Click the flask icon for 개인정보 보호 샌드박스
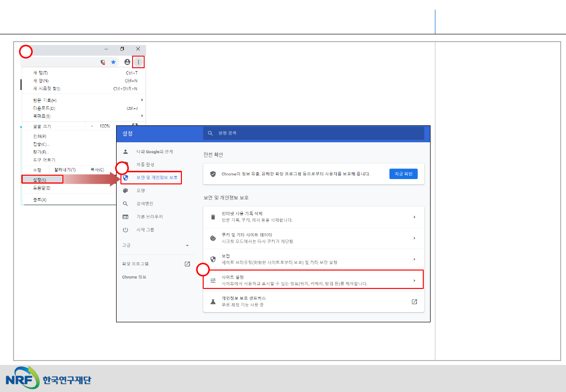This screenshot has height=392, width=566. [x=212, y=302]
